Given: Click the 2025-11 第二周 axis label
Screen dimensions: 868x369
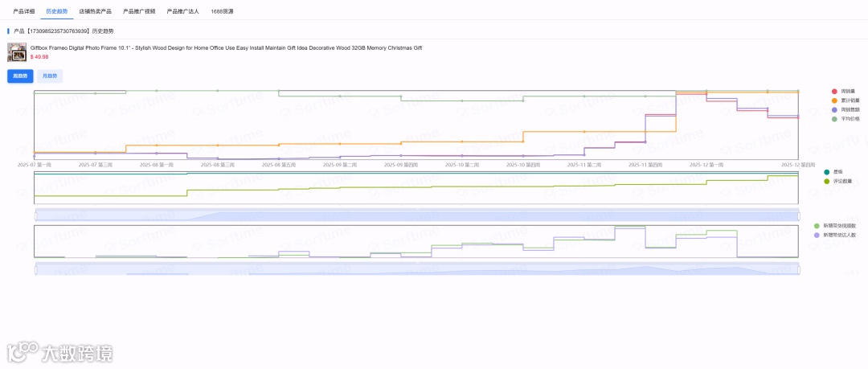Looking at the screenshot, I should 584,165.
